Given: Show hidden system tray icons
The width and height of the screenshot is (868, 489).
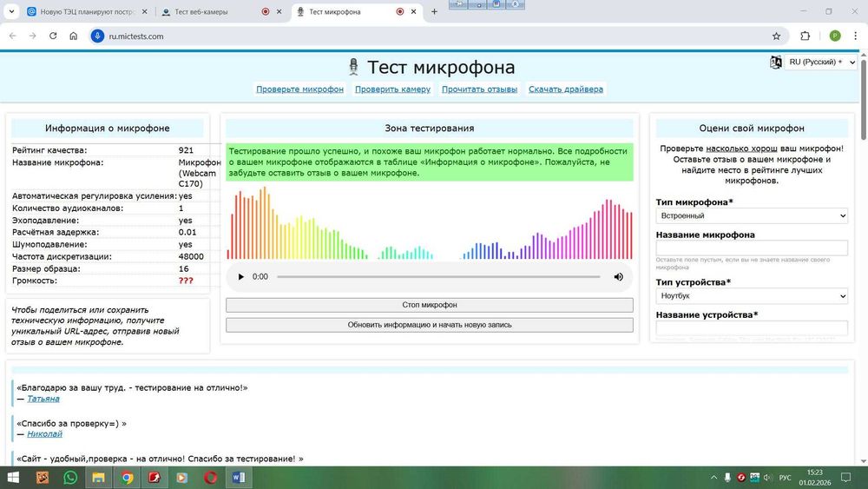Looking at the screenshot, I should [x=713, y=478].
